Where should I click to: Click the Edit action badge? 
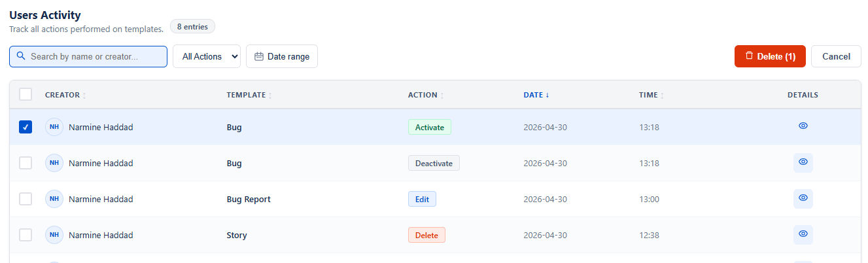tap(422, 199)
